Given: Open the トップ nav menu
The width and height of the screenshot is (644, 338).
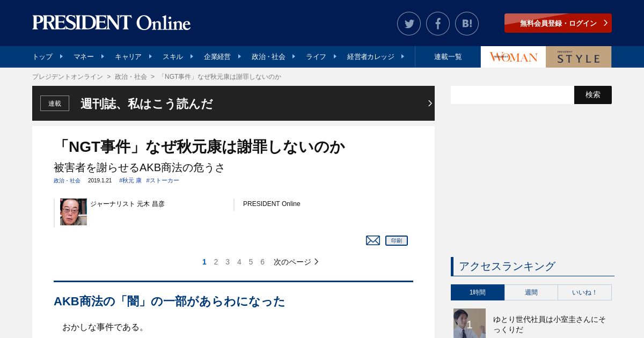Looking at the screenshot, I should (42, 56).
